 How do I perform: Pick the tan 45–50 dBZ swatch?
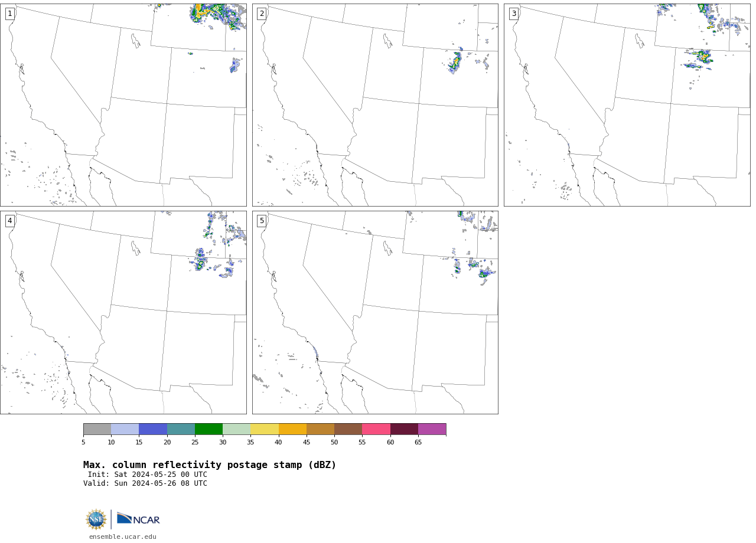click(x=320, y=429)
